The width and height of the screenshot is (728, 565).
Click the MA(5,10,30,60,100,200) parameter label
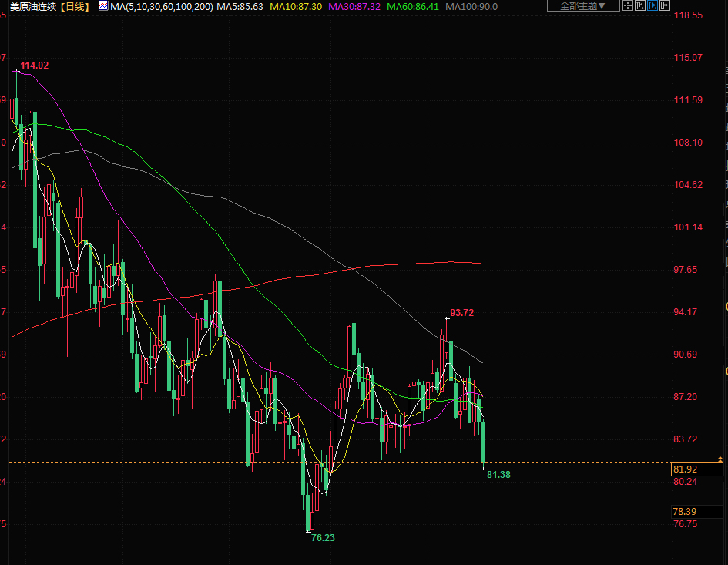pyautogui.click(x=161, y=6)
